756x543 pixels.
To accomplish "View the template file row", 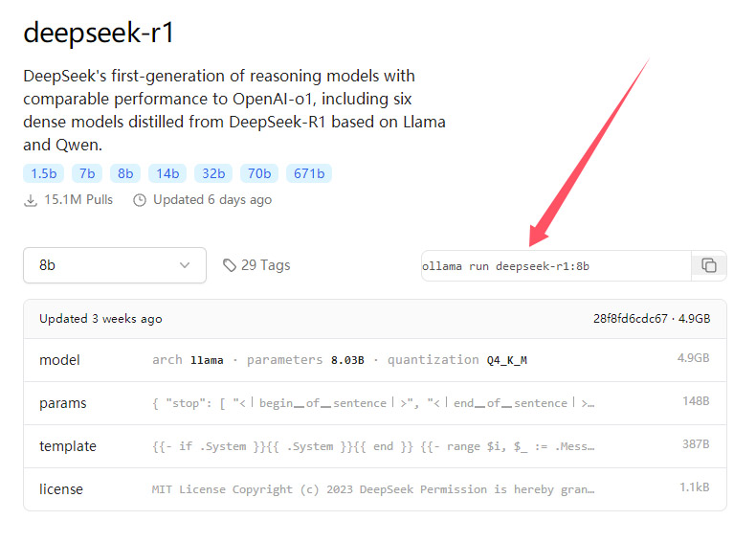I will pos(374,446).
